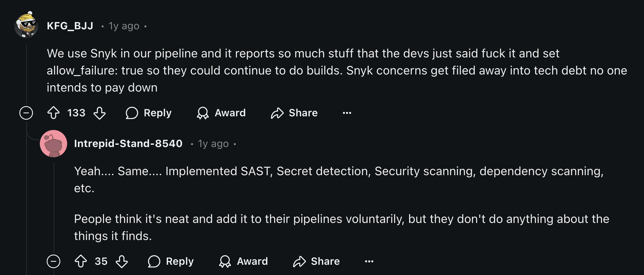Reply to Intrepid-Stand-8540's comment
This screenshot has width=644, height=275.
(171, 261)
